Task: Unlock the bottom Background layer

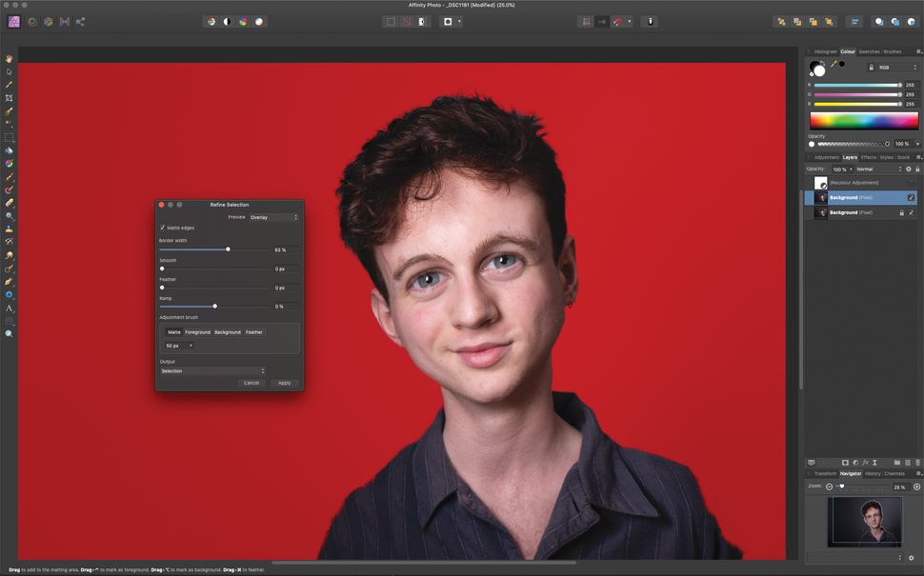Action: click(901, 211)
